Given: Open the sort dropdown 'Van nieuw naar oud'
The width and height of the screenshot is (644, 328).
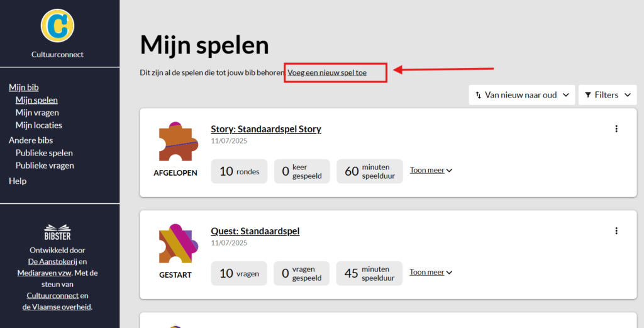Looking at the screenshot, I should coord(521,95).
